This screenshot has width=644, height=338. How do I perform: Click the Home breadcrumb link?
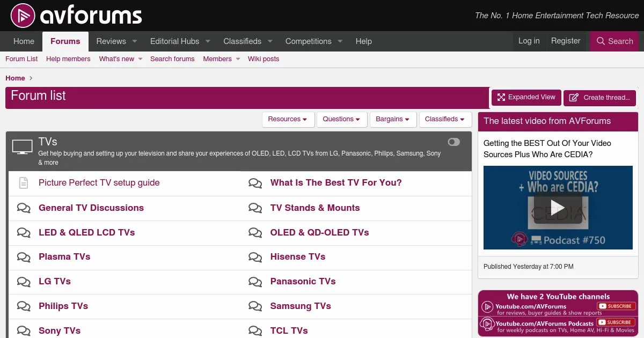pos(15,78)
